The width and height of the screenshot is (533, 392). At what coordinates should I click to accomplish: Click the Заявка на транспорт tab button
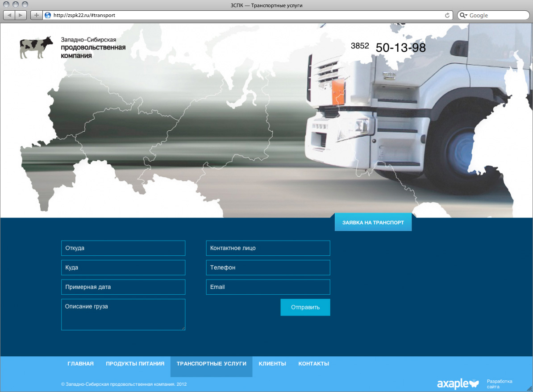coord(373,222)
